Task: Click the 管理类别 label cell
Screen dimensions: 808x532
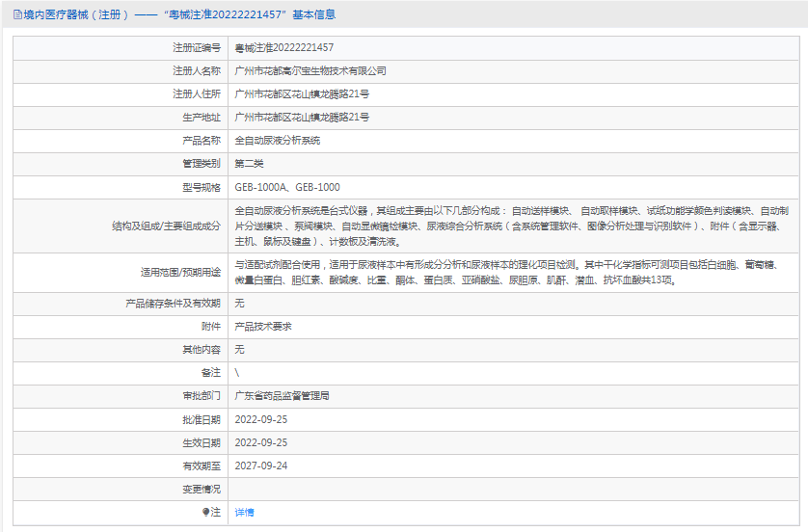Action: (121, 163)
